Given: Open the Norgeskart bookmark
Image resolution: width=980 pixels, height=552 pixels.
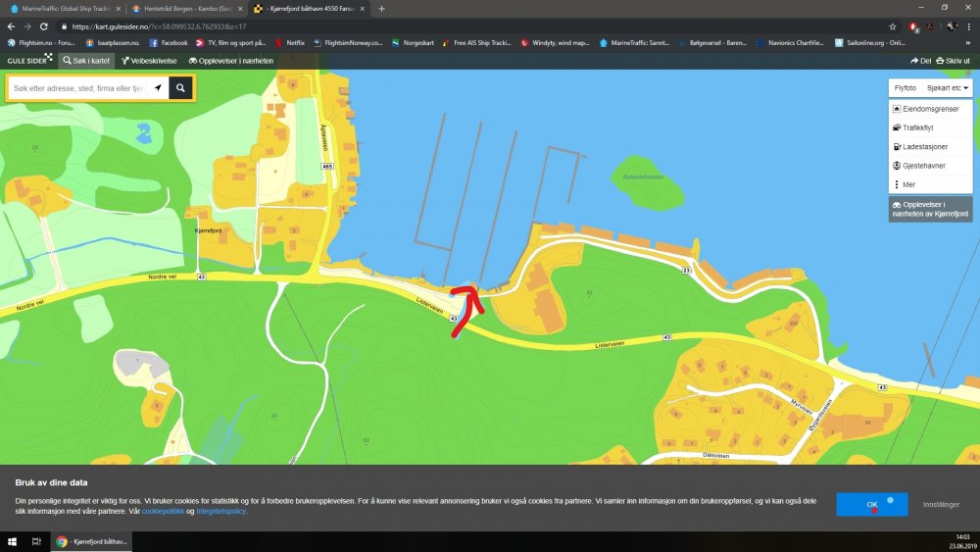Looking at the screenshot, I should click(x=413, y=42).
